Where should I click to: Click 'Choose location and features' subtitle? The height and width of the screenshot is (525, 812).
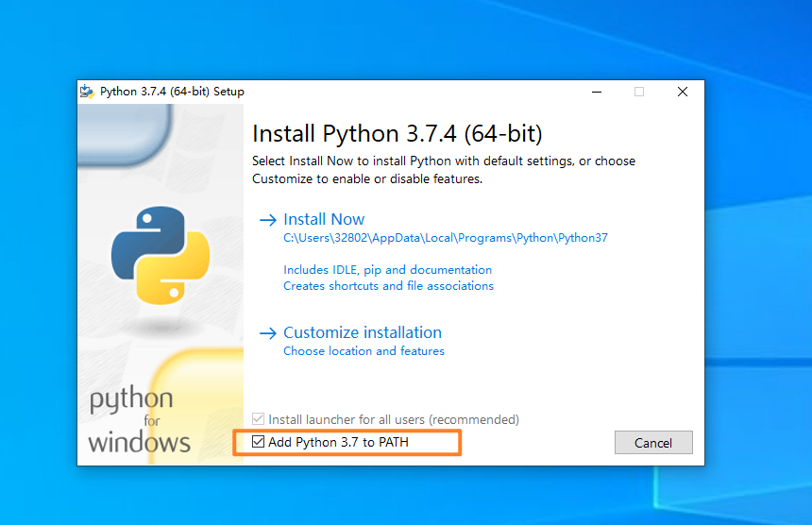point(364,351)
